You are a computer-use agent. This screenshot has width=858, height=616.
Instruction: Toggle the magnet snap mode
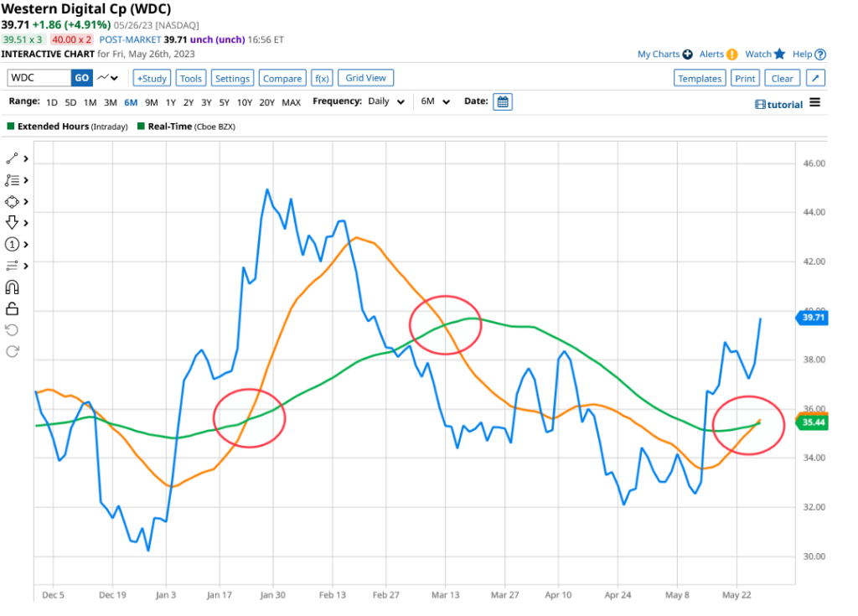tap(13, 287)
